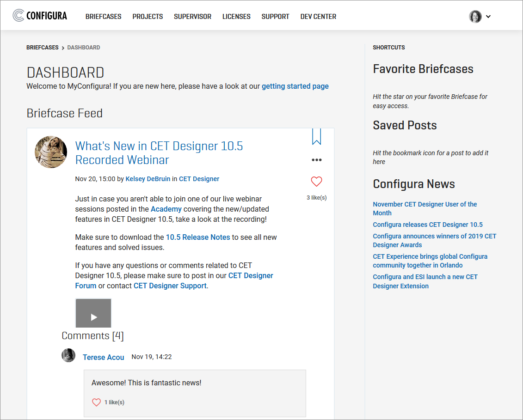Image resolution: width=523 pixels, height=420 pixels.
Task: Open Configura releases CET Designer 10.5 news
Action: tap(428, 225)
